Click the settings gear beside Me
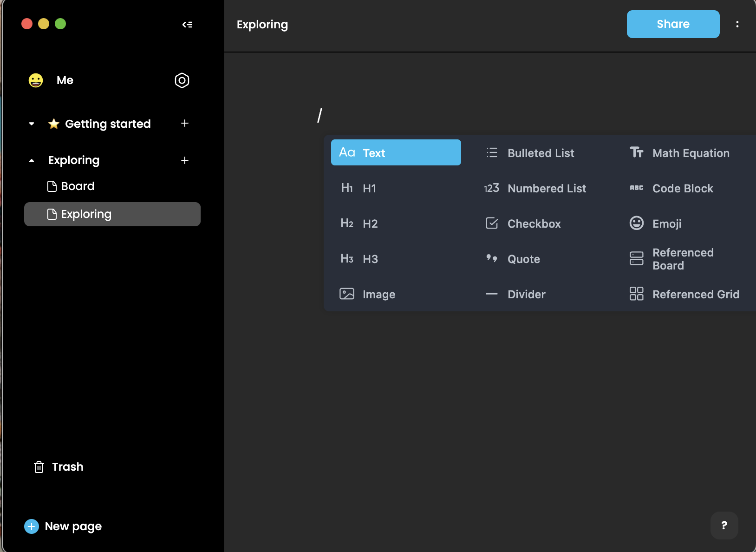Image resolution: width=756 pixels, height=552 pixels. [182, 80]
